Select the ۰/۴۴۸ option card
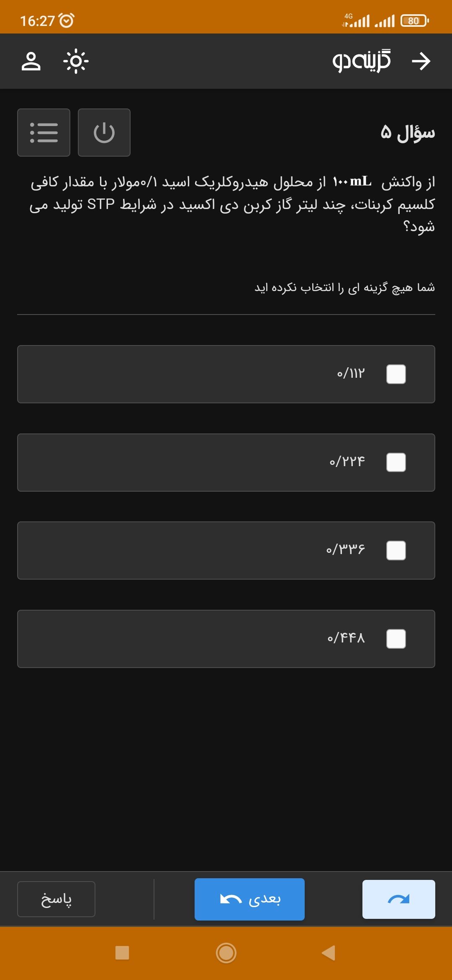 (x=226, y=639)
